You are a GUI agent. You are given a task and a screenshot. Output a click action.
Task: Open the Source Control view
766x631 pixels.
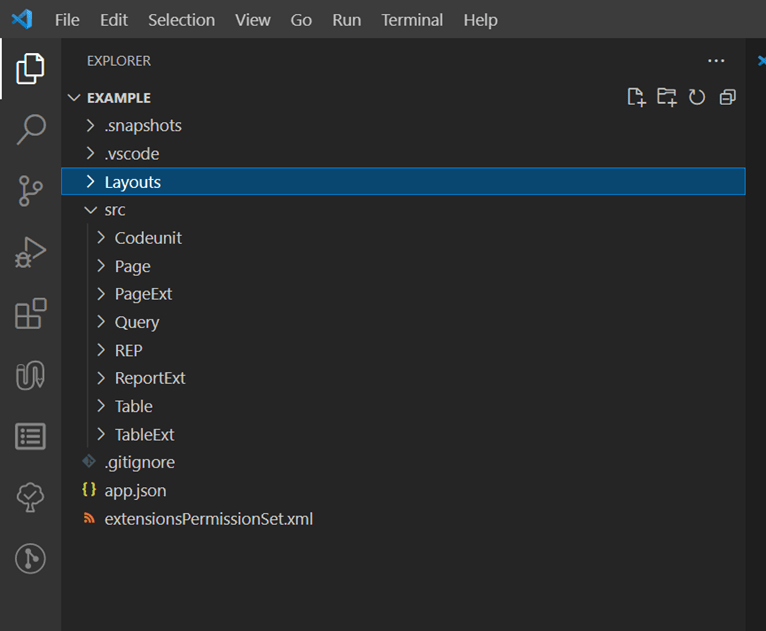(31, 191)
